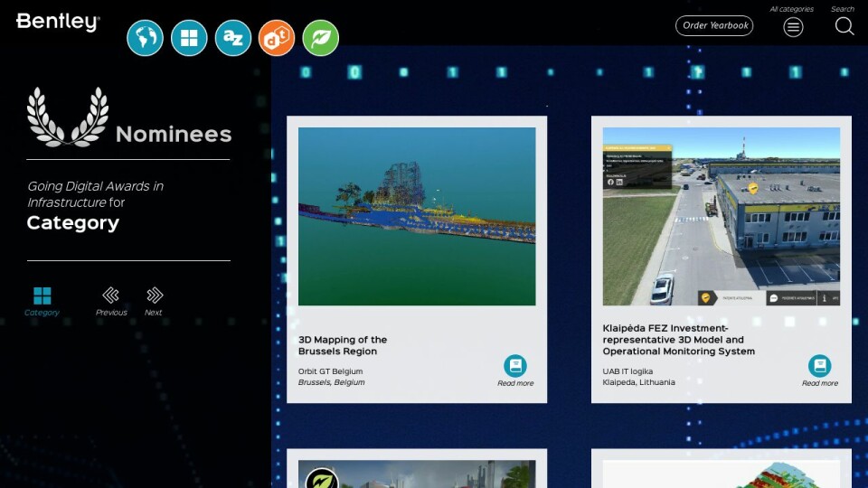
Task: Open the Klaipėda FEZ project thumbnail image
Action: (722, 216)
